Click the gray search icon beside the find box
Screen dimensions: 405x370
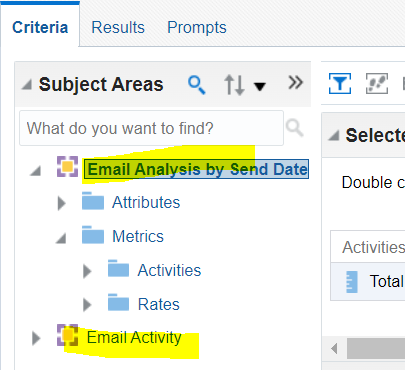coord(295,128)
